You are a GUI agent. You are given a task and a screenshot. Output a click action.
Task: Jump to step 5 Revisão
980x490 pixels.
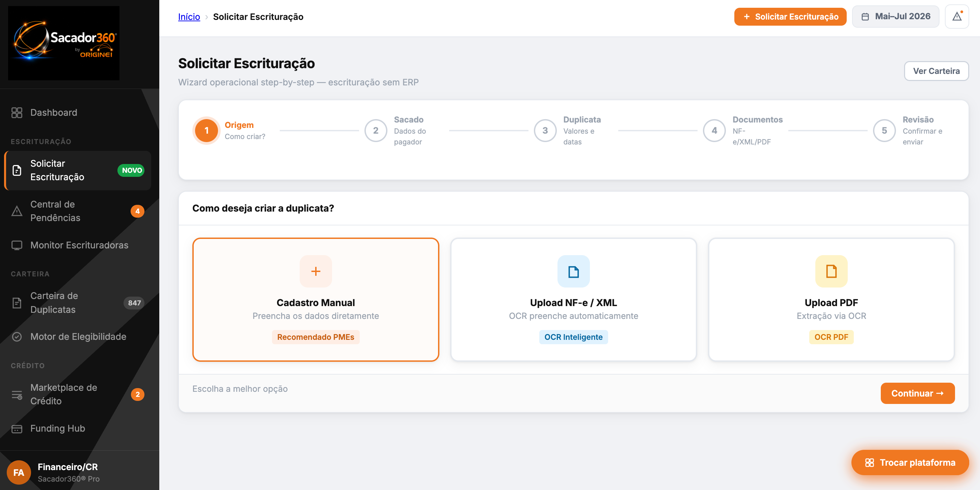pyautogui.click(x=884, y=131)
